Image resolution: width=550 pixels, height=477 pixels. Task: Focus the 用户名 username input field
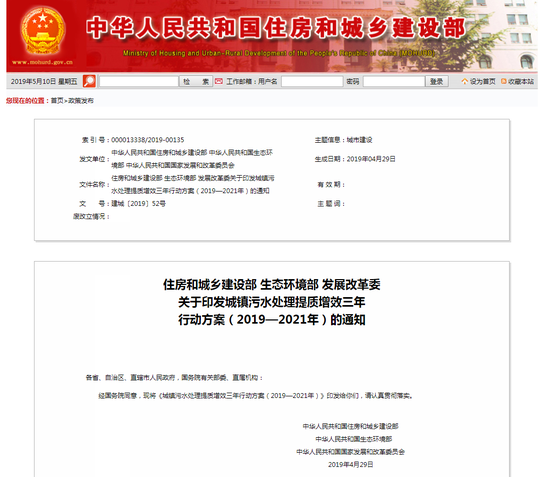(312, 82)
